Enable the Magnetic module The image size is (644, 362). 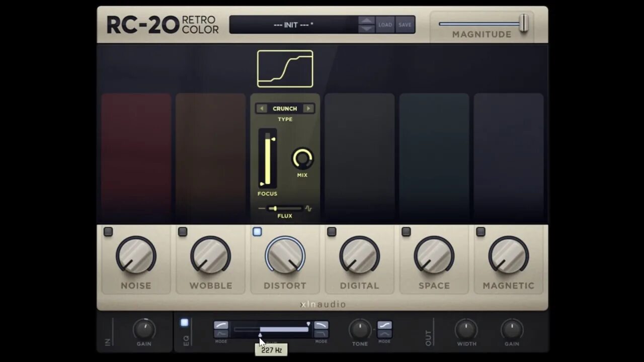click(480, 232)
